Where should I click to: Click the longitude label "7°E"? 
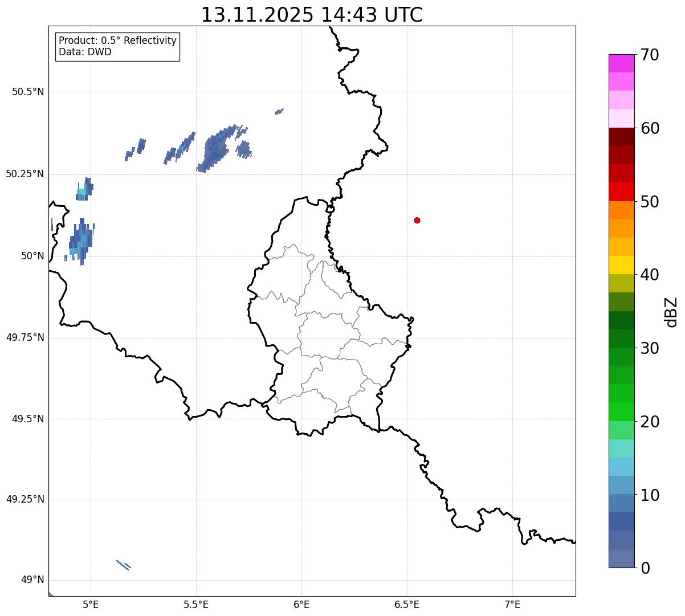pyautogui.click(x=512, y=604)
